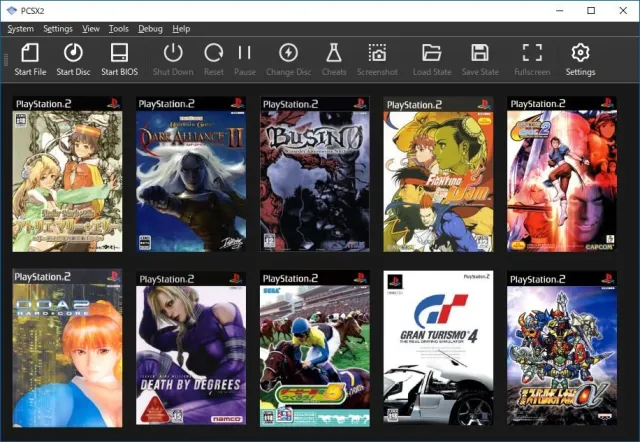This screenshot has width=640, height=442.
Task: Close the PCSX2 window
Action: 623,11
